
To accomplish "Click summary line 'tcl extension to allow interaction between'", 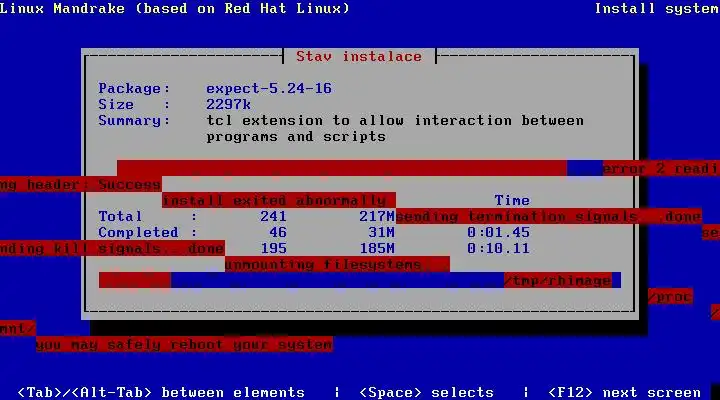I will click(x=395, y=121).
